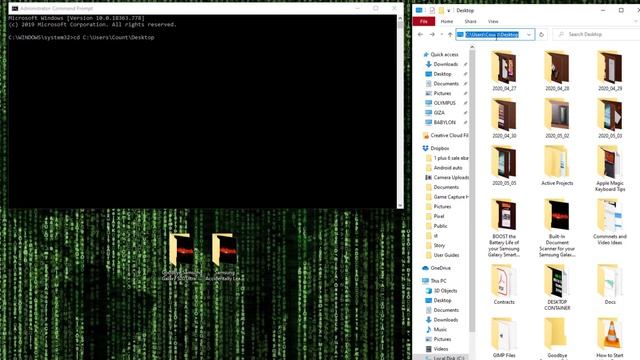640x360 pixels.
Task: Open Videos under This PC
Action: (440, 349)
